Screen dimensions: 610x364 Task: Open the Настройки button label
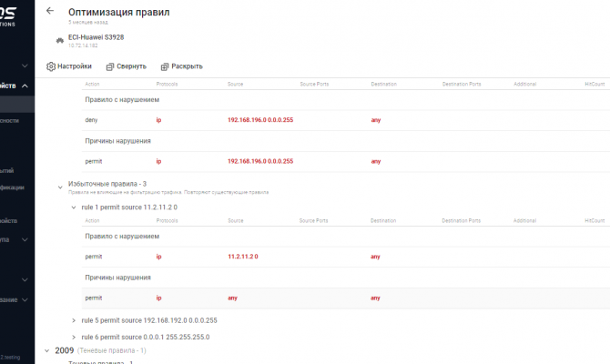75,66
